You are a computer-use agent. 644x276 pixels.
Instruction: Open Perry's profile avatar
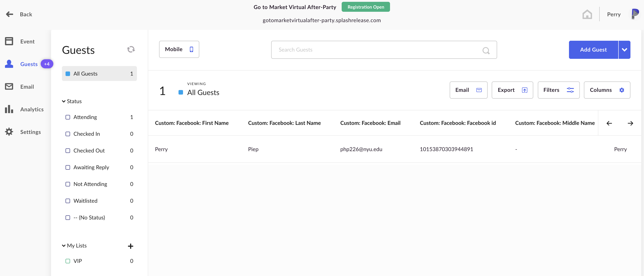(x=635, y=14)
